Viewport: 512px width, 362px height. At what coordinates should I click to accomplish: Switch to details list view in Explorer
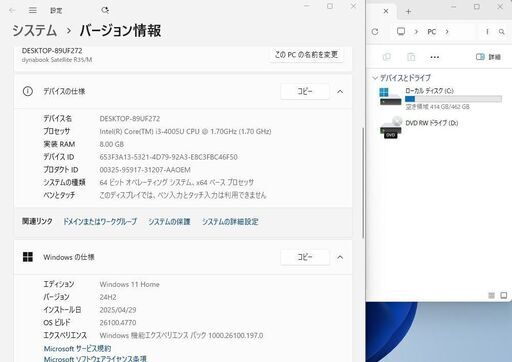[x=491, y=295]
